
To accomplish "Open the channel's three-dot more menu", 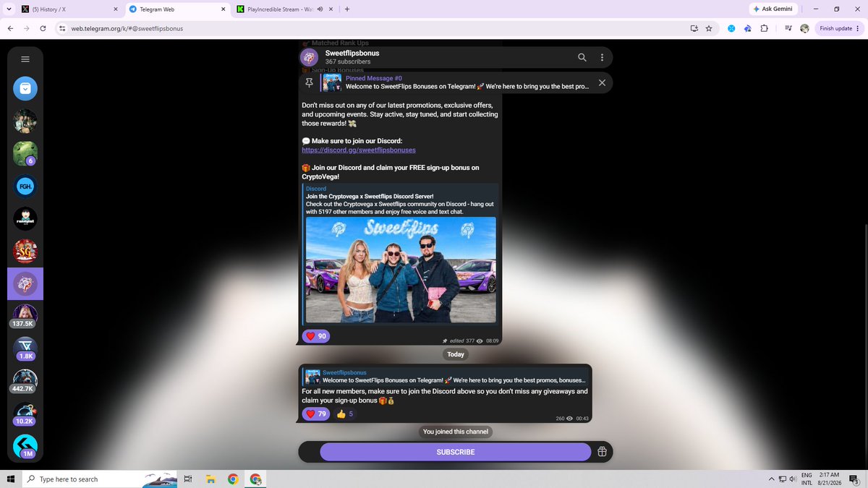I will click(x=602, y=57).
